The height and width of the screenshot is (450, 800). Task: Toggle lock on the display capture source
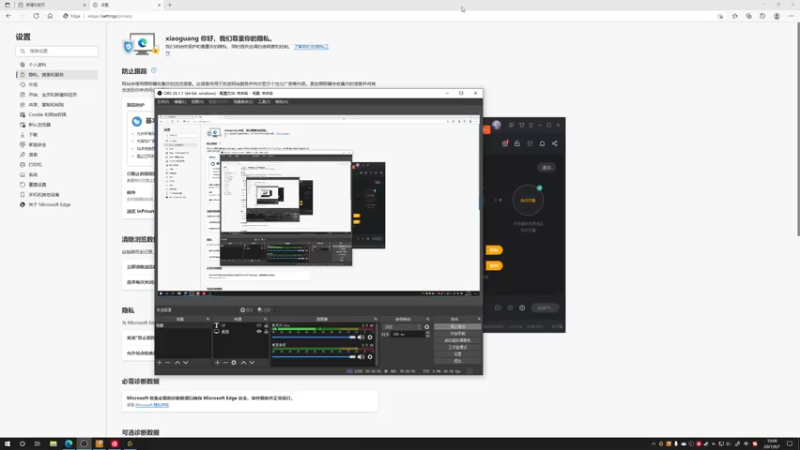(266, 332)
